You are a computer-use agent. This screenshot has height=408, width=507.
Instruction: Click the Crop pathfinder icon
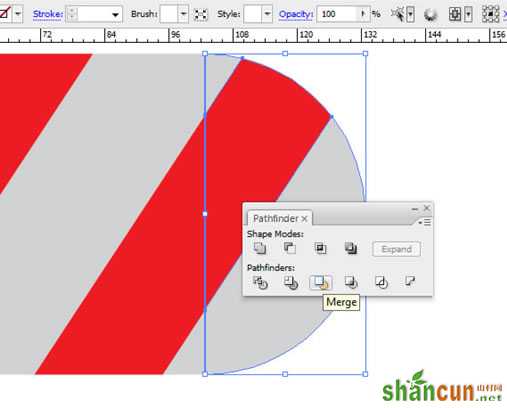click(x=351, y=282)
